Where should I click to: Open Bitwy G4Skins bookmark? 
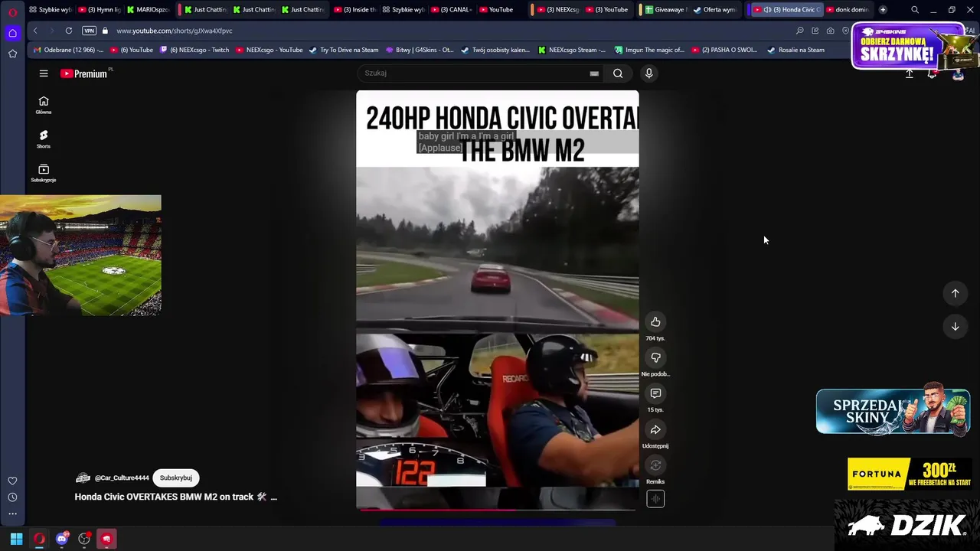pyautogui.click(x=420, y=50)
